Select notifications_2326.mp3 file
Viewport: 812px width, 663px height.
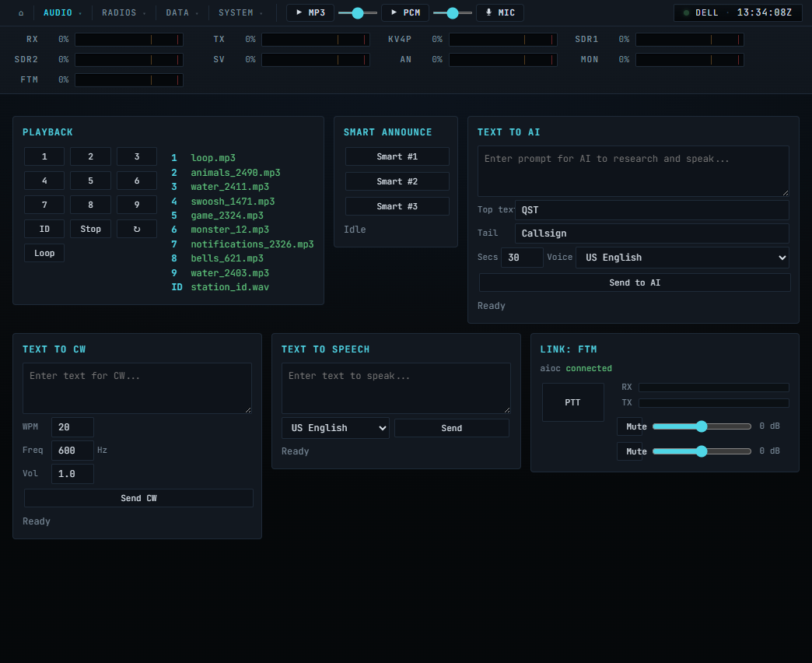click(x=252, y=244)
